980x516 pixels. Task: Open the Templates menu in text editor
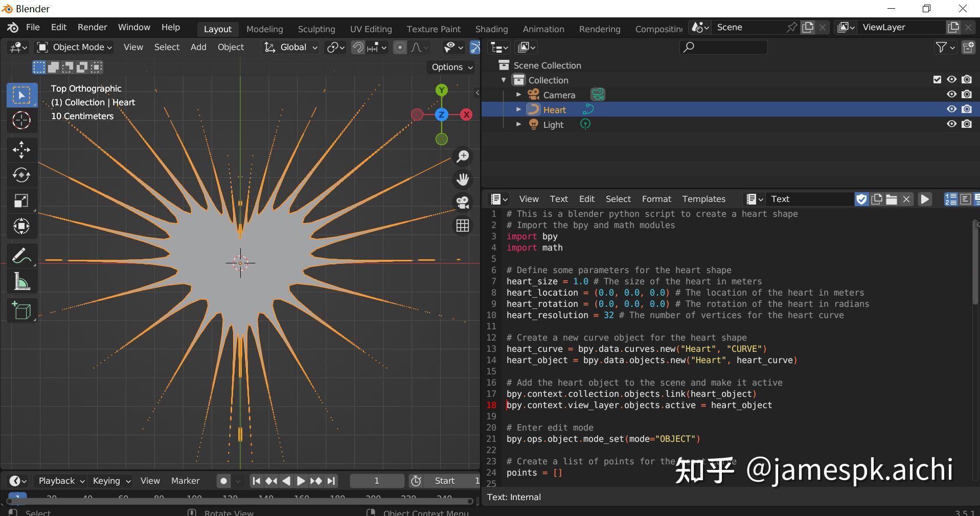click(x=703, y=199)
